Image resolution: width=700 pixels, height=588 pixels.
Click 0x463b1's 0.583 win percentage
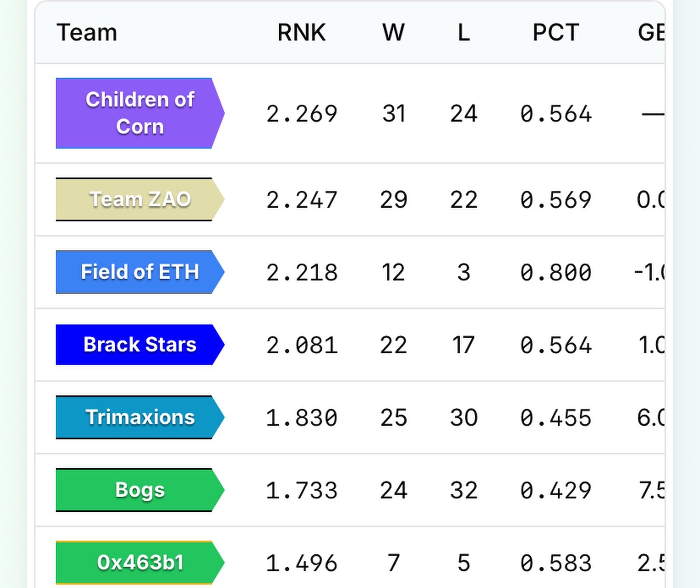[x=556, y=563]
